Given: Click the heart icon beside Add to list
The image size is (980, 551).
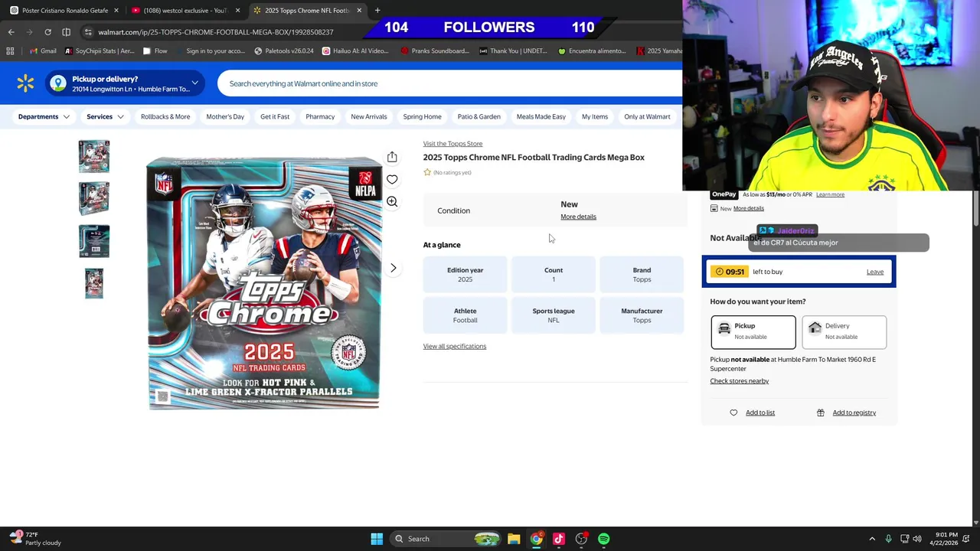Looking at the screenshot, I should (733, 412).
